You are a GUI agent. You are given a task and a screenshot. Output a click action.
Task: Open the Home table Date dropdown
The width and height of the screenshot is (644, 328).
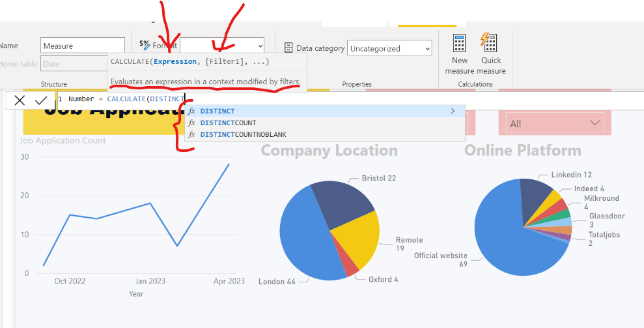[82, 64]
